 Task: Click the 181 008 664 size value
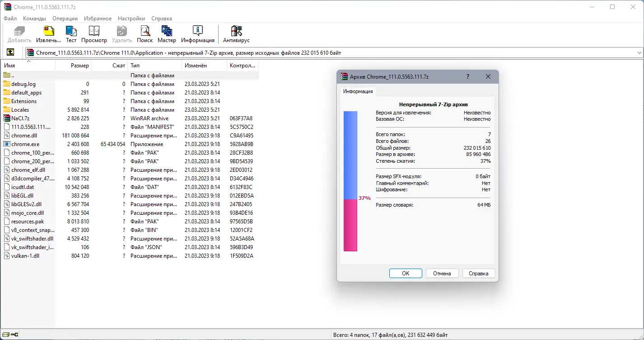pyautogui.click(x=75, y=136)
